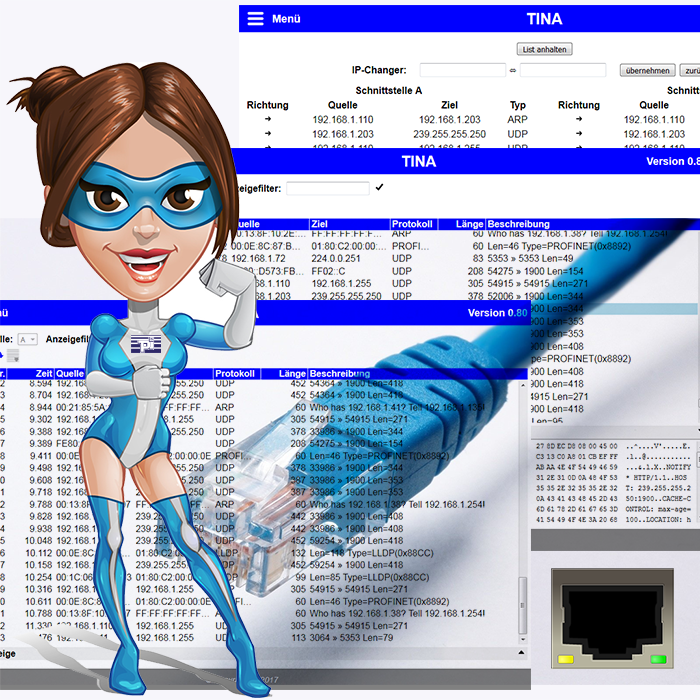700x700 pixels.
Task: Click the yellow LED on the Ethernet port
Action: [x=566, y=659]
